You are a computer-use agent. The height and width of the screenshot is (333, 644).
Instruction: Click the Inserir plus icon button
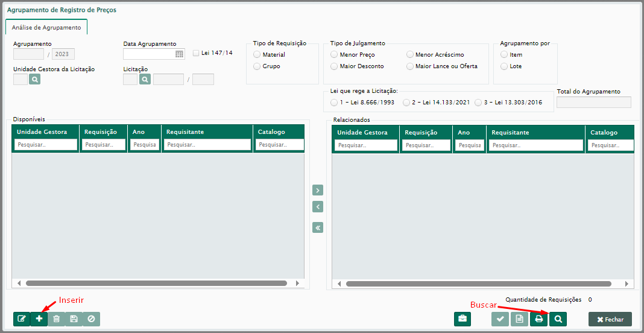(x=39, y=319)
